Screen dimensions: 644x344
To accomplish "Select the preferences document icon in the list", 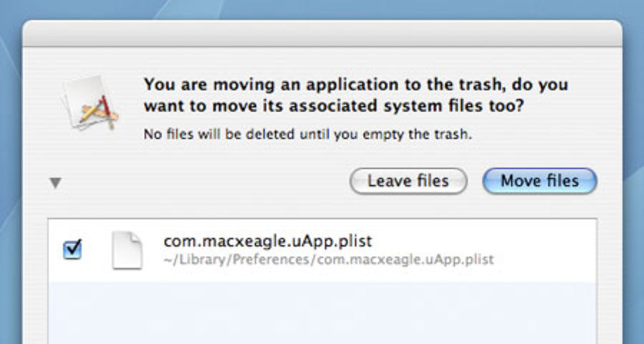I will pyautogui.click(x=128, y=250).
